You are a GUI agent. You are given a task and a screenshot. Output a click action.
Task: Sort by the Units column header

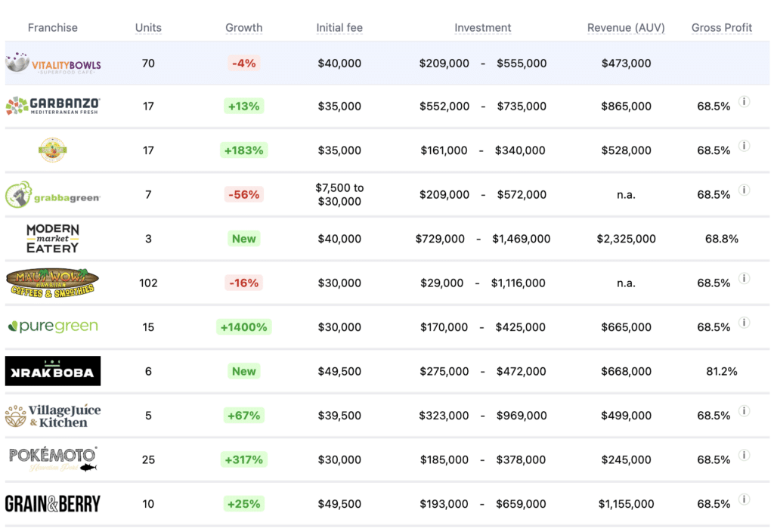pos(149,28)
